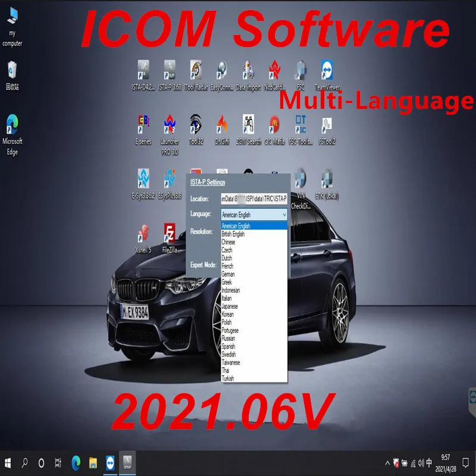Viewport: 476px width, 476px height.
Task: Launch the FSTool2 shortcut
Action: click(327, 130)
